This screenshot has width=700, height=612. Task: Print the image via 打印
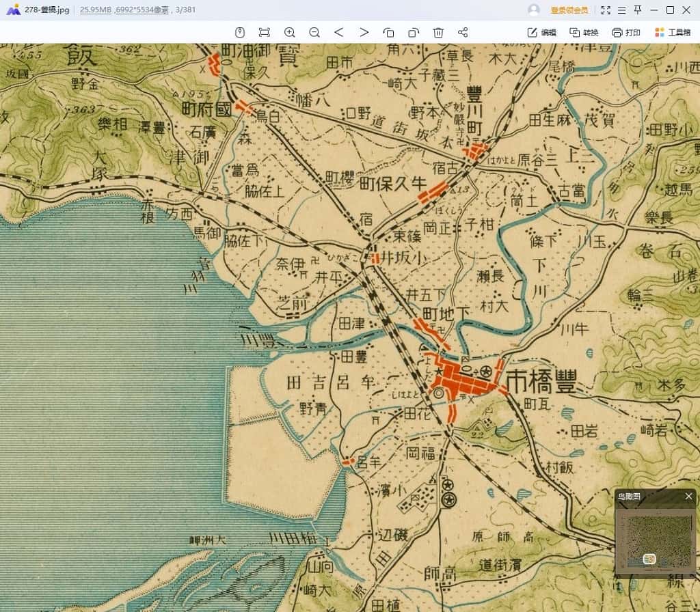626,32
